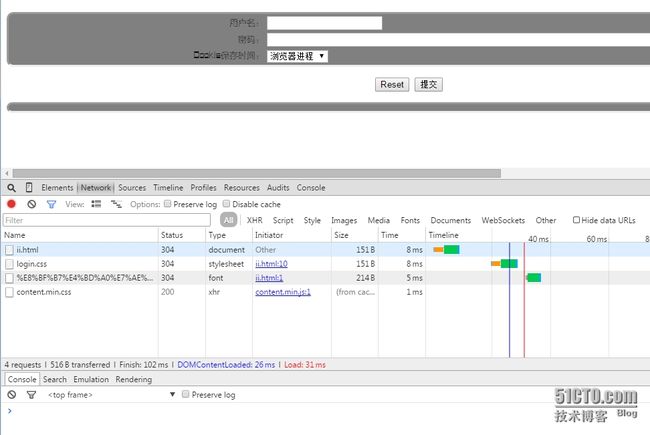
Task: Click the ii.html timeline waterfall bar
Action: [x=446, y=250]
